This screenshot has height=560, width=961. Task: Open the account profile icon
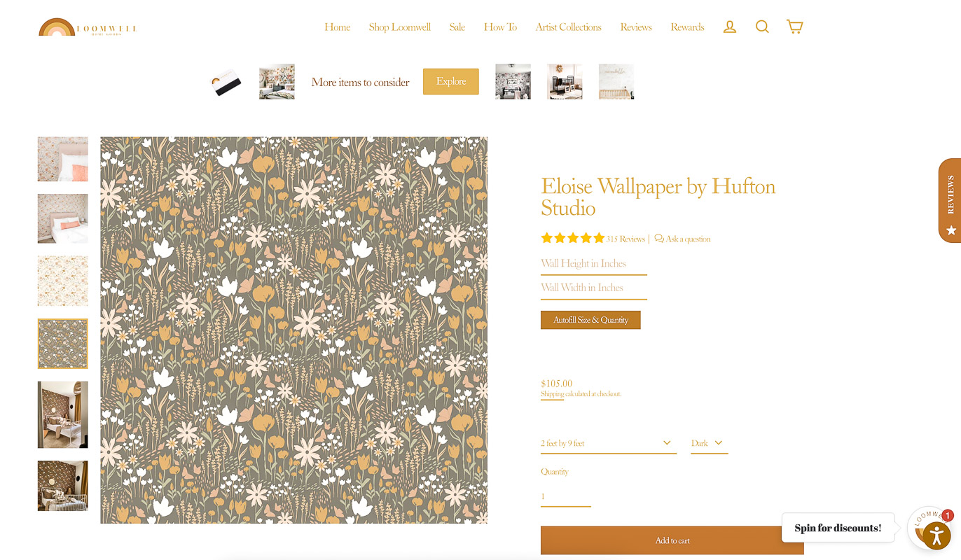pyautogui.click(x=729, y=27)
